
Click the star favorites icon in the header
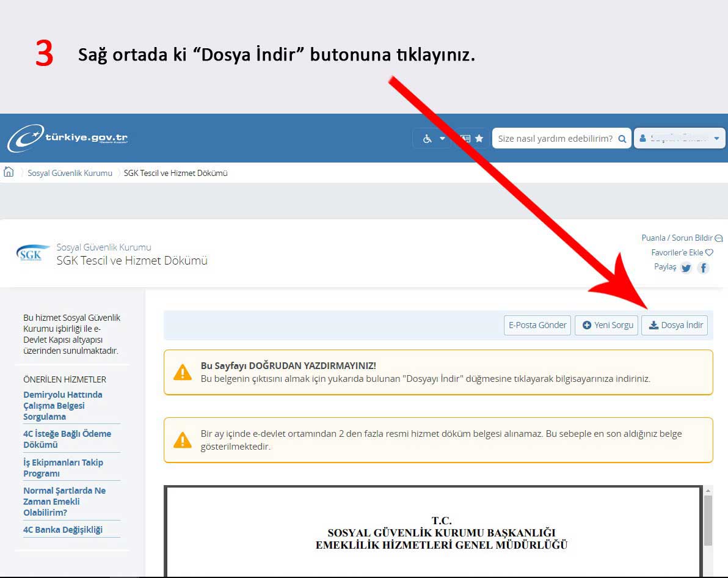(479, 139)
